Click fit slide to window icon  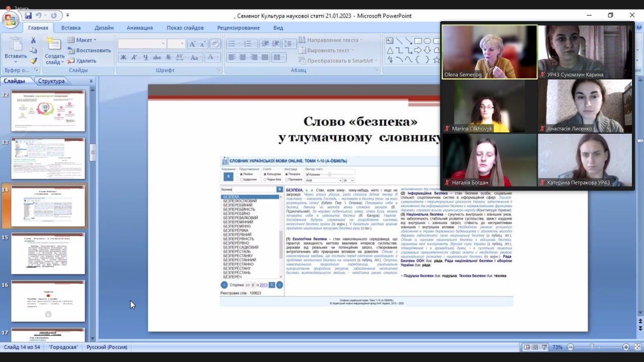(637, 347)
